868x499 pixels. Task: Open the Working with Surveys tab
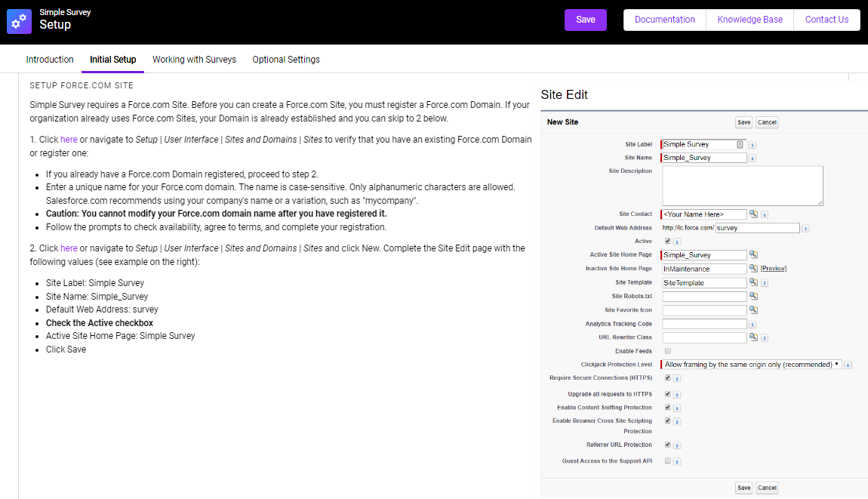pyautogui.click(x=194, y=59)
